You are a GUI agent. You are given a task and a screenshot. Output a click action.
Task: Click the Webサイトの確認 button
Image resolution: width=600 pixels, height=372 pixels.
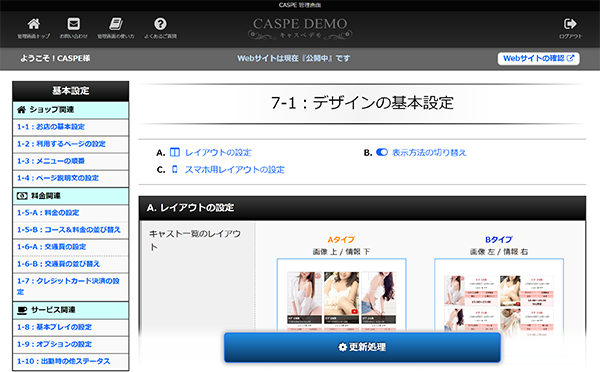point(538,59)
